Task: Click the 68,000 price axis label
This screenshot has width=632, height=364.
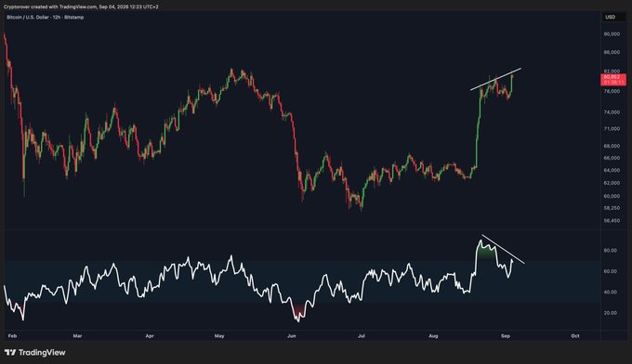Action: pyautogui.click(x=612, y=146)
